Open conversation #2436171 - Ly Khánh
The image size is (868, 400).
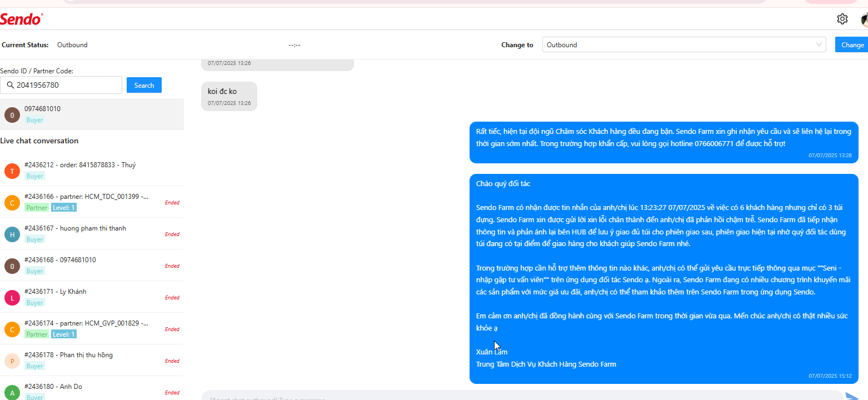(92, 297)
